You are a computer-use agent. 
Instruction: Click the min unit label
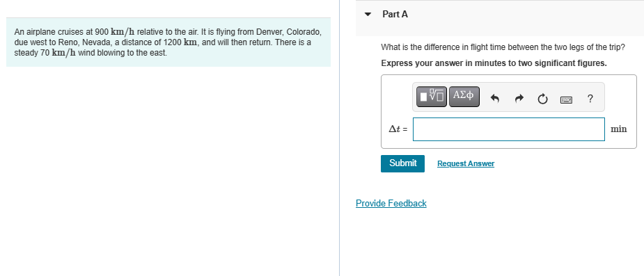click(618, 129)
